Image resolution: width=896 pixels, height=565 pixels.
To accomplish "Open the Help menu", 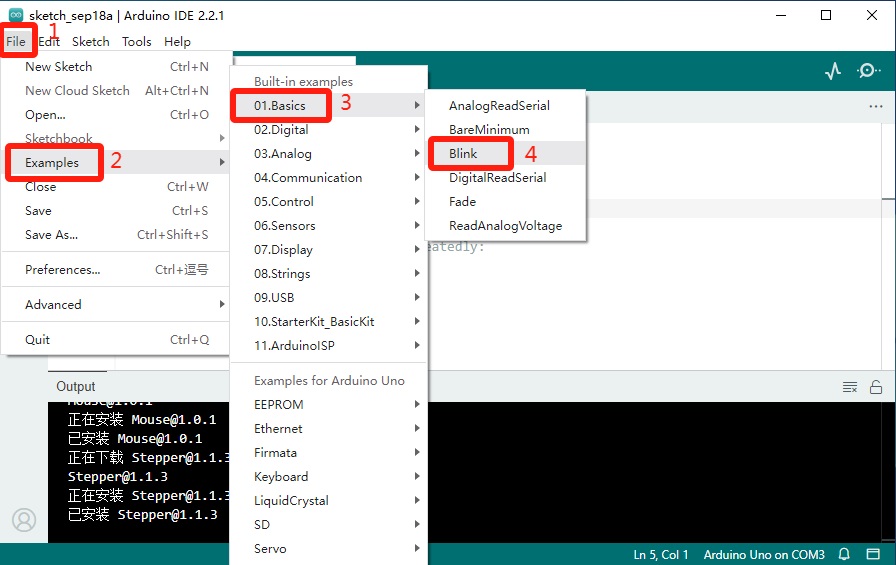I will tap(177, 42).
